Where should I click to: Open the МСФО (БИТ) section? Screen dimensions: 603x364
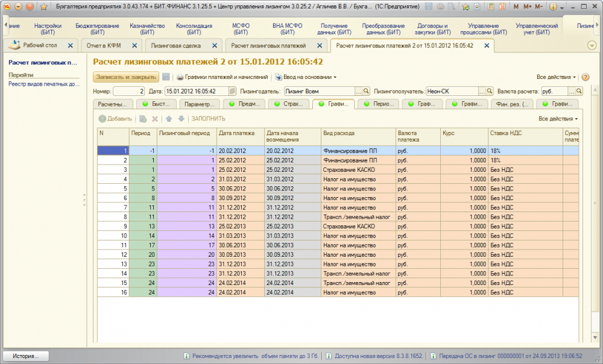coord(241,29)
